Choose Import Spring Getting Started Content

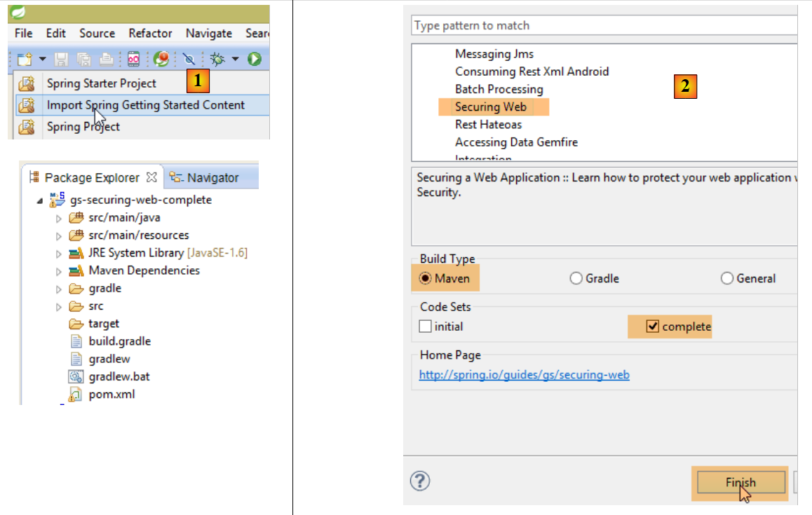click(x=145, y=105)
